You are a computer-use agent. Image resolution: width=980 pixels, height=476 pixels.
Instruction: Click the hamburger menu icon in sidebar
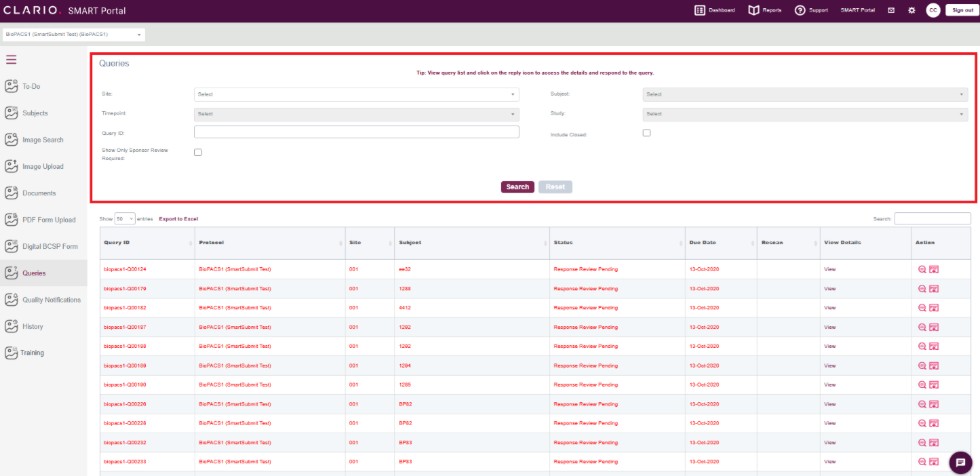[x=11, y=60]
